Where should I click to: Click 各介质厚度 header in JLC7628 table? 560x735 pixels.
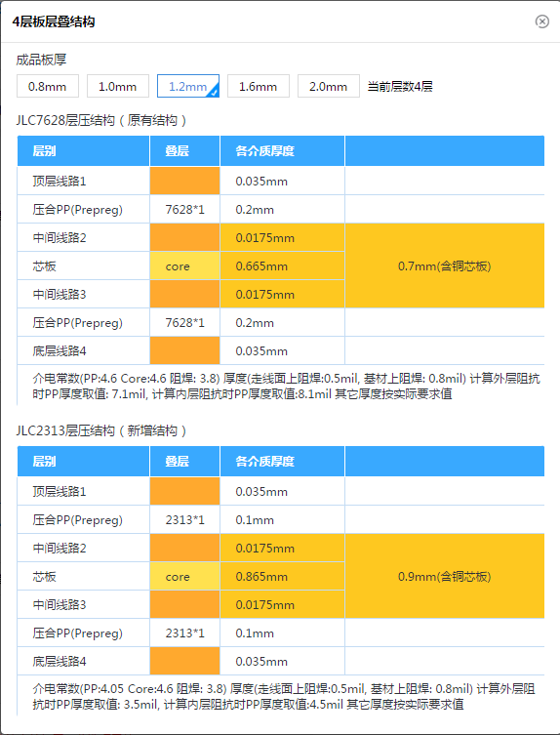(x=282, y=151)
